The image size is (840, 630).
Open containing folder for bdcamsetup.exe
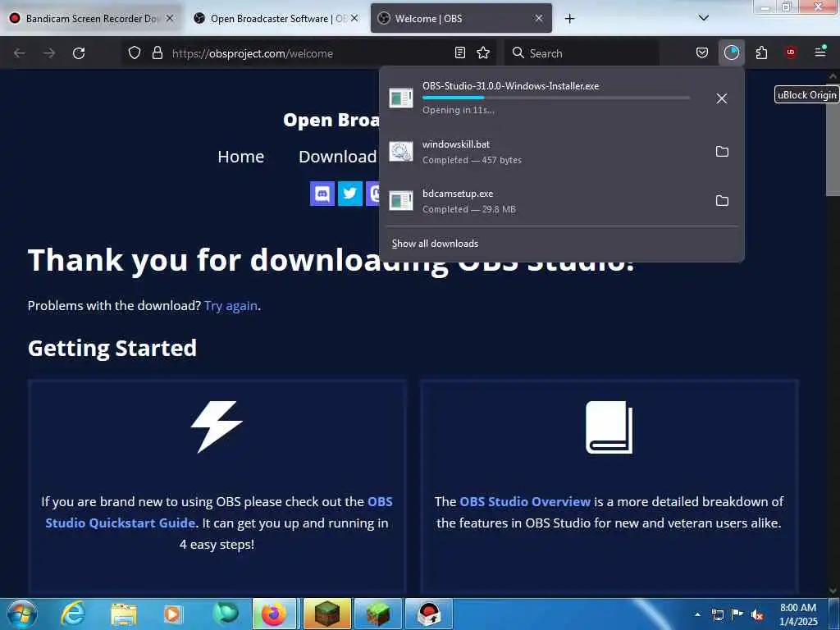722,201
